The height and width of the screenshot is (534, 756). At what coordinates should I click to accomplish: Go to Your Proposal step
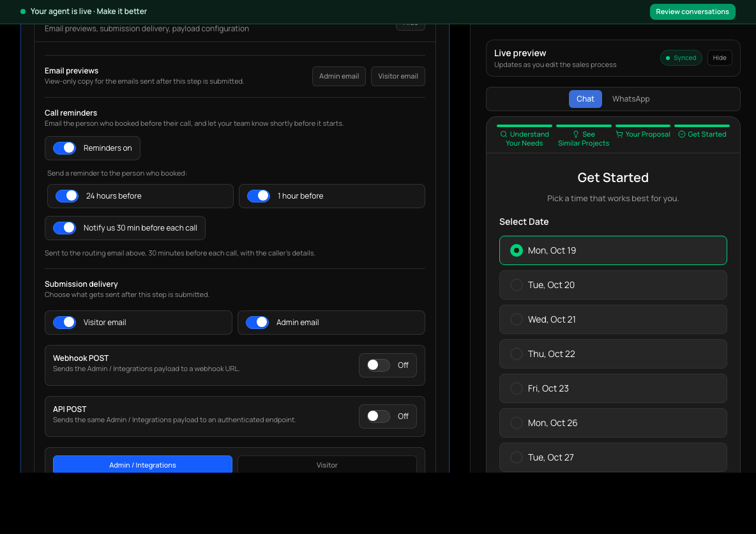(643, 132)
